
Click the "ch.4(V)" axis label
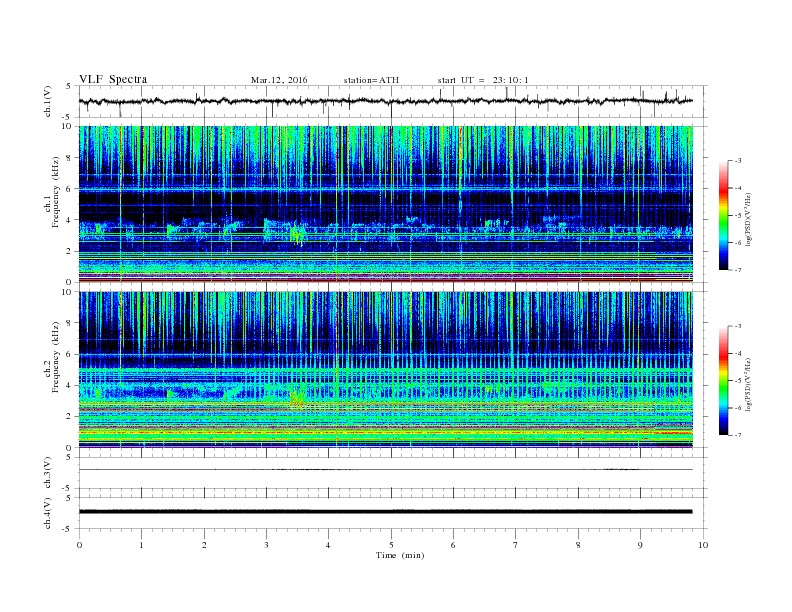tap(48, 513)
